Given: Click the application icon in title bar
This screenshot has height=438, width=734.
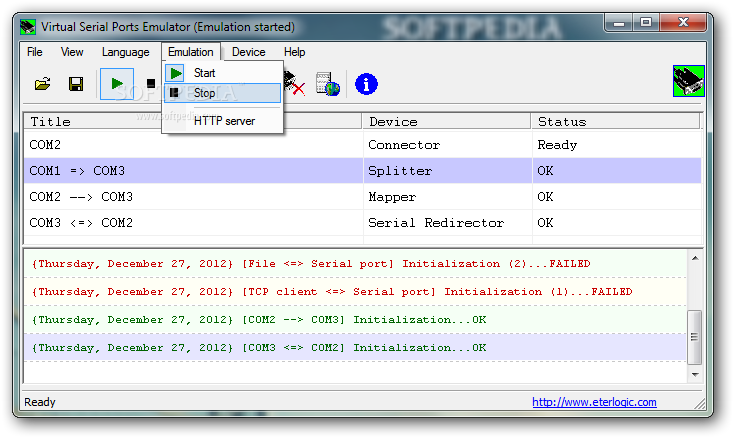Looking at the screenshot, I should tap(28, 27).
